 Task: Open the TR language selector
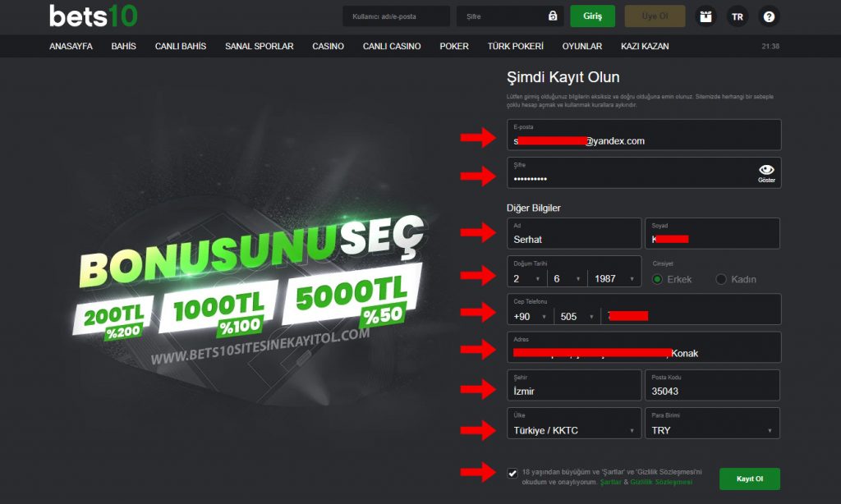tap(738, 16)
